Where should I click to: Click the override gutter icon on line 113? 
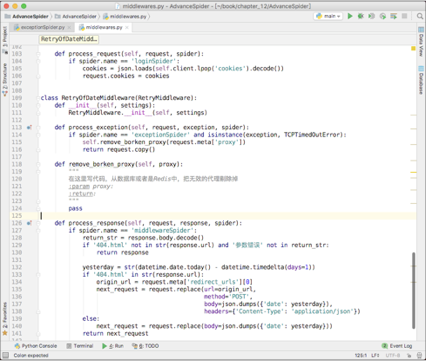[29, 127]
